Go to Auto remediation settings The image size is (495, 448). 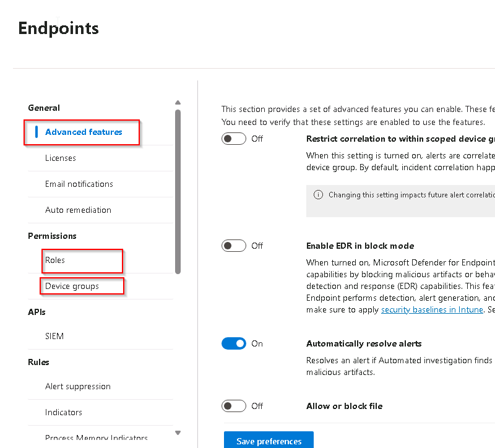coord(78,210)
